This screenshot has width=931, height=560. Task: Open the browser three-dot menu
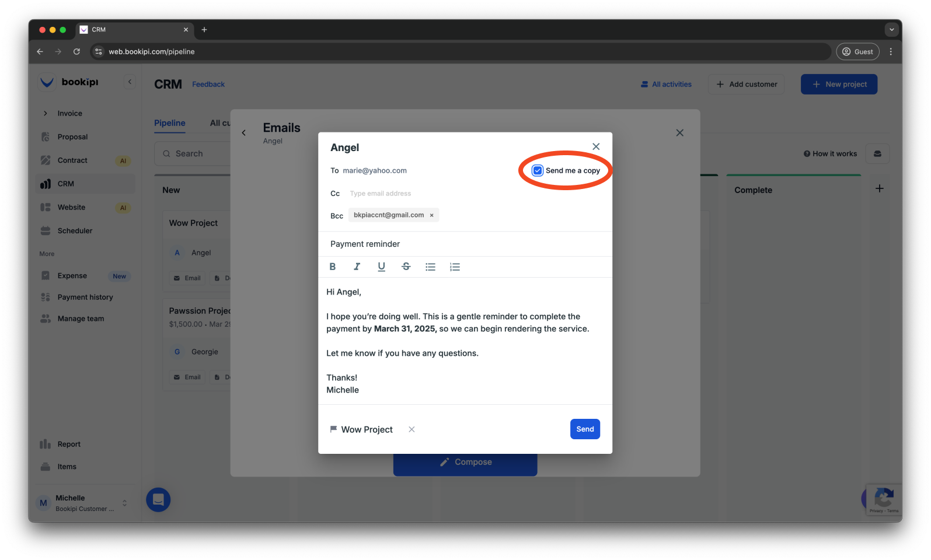891,51
